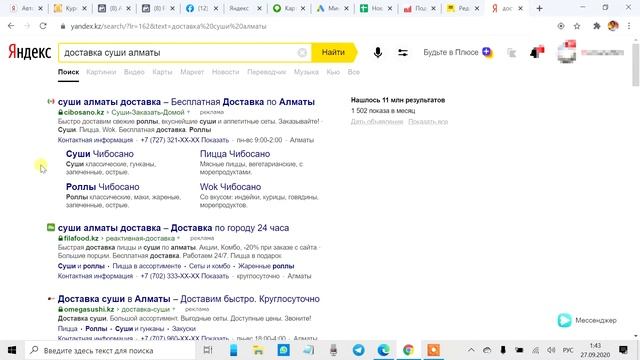Reload the page
The width and height of the screenshot is (640, 360).
click(43, 26)
